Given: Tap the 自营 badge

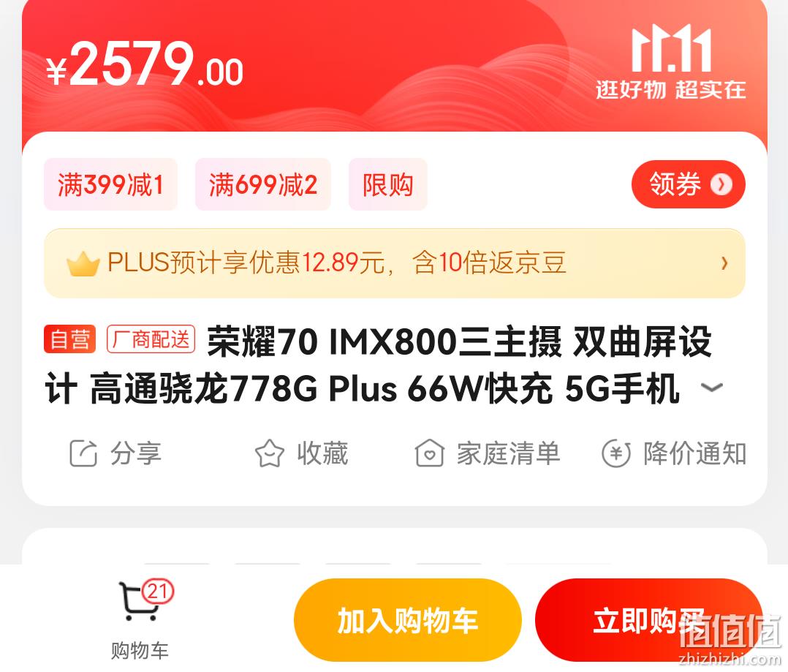Looking at the screenshot, I should (70, 339).
